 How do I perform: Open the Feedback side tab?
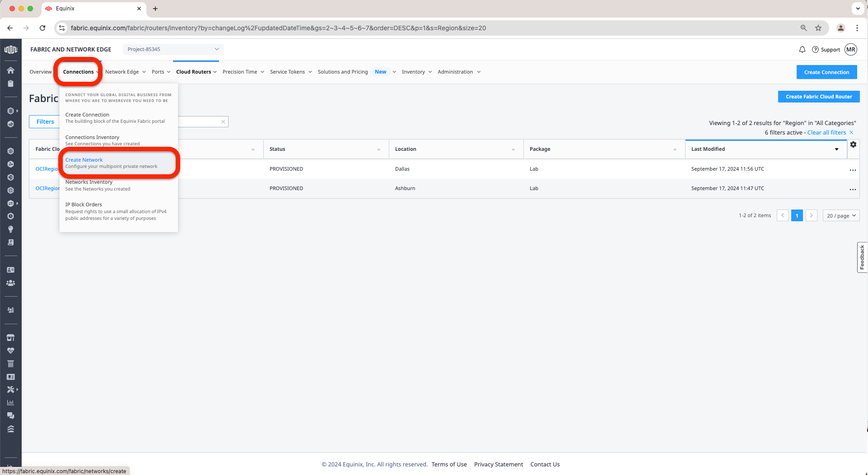(x=862, y=257)
